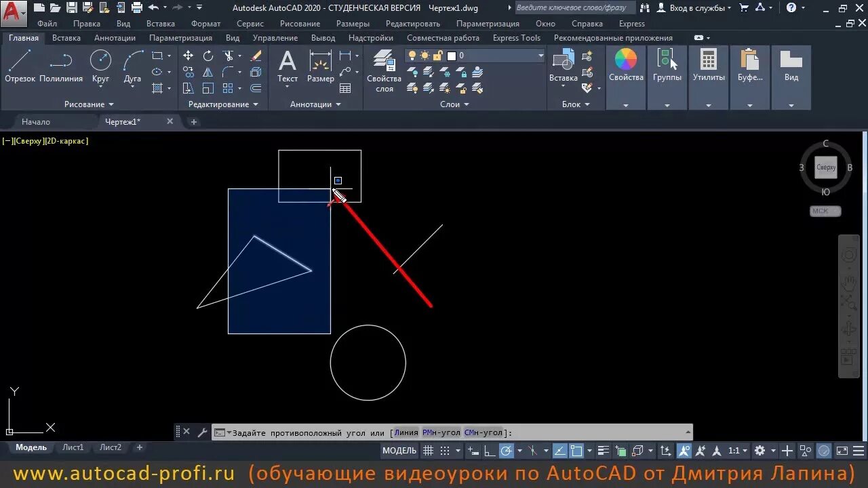Switch to the Аннотации ribbon tab

[x=115, y=38]
